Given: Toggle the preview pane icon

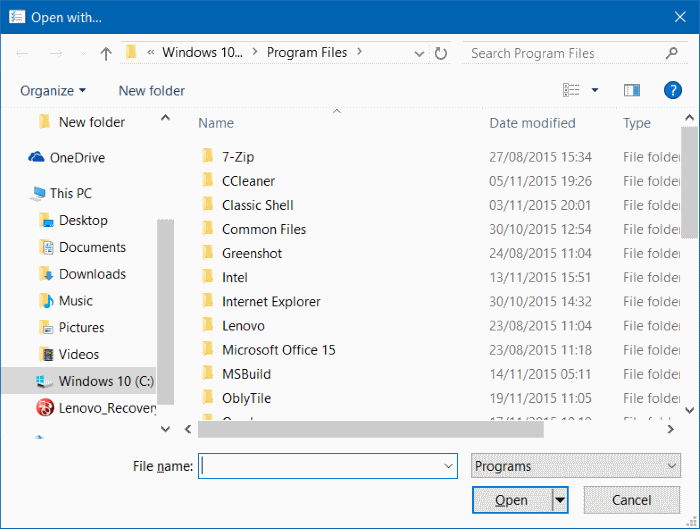Looking at the screenshot, I should pyautogui.click(x=631, y=91).
